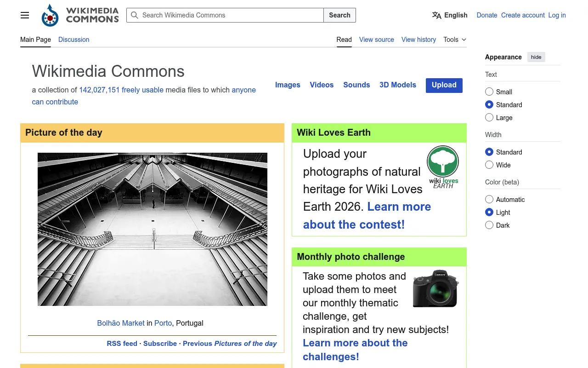This screenshot has height=368, width=588.
Task: Open the Wiki Loves Earth tree logo
Action: (x=443, y=167)
